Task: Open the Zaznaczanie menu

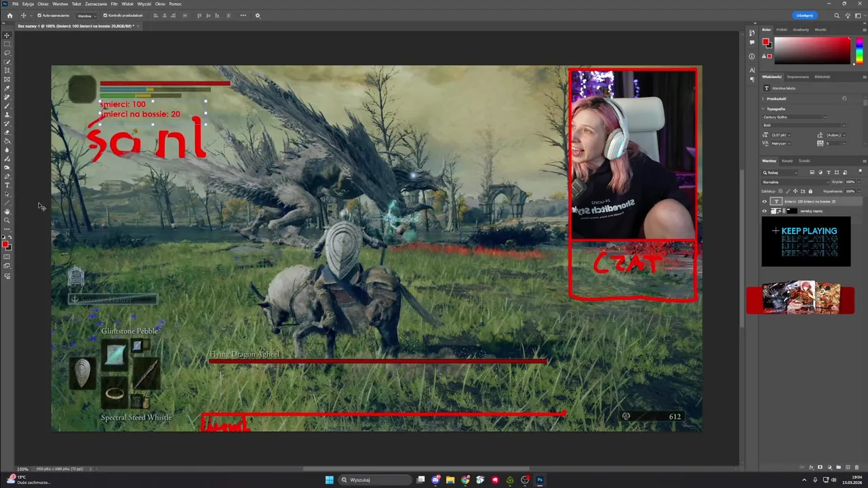Action: tap(96, 4)
